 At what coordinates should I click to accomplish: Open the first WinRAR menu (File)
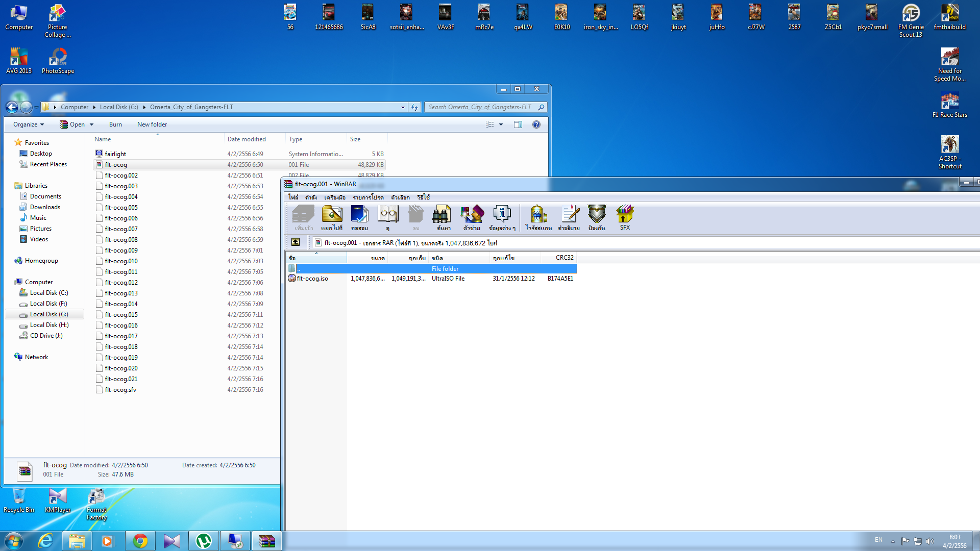click(x=293, y=197)
